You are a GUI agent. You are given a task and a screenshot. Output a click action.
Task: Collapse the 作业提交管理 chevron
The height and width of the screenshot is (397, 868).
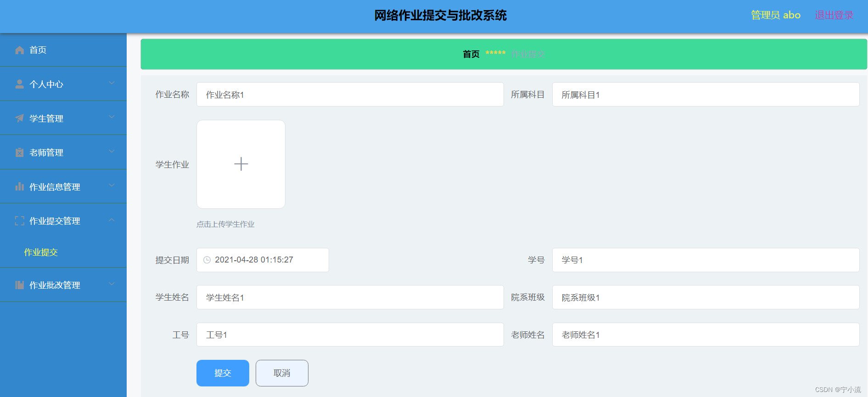(x=112, y=220)
